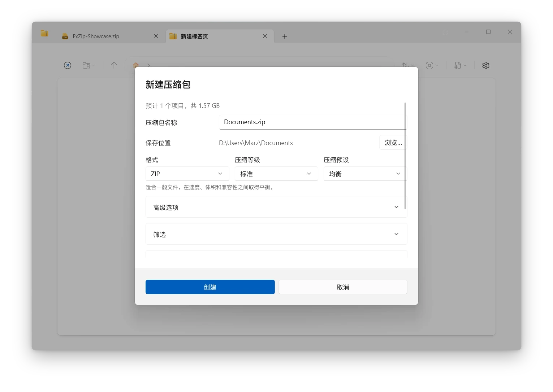Go up one folder with the up arrow
The height and width of the screenshot is (392, 553).
(x=114, y=65)
